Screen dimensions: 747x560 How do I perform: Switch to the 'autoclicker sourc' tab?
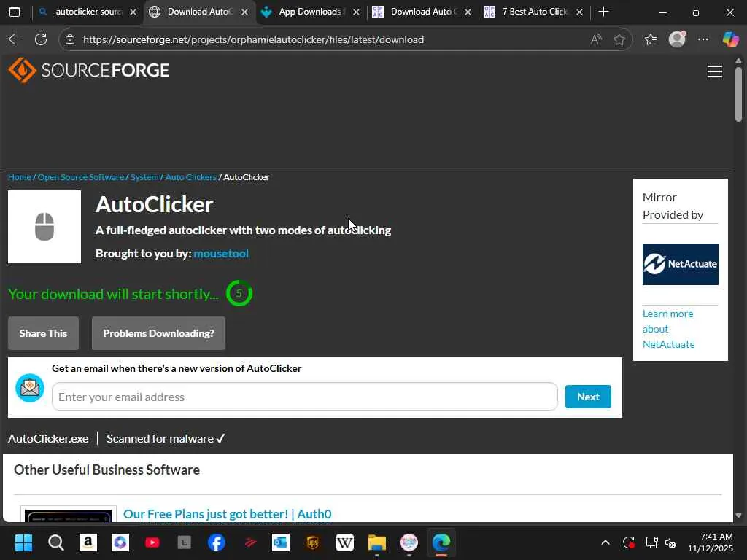tap(88, 12)
